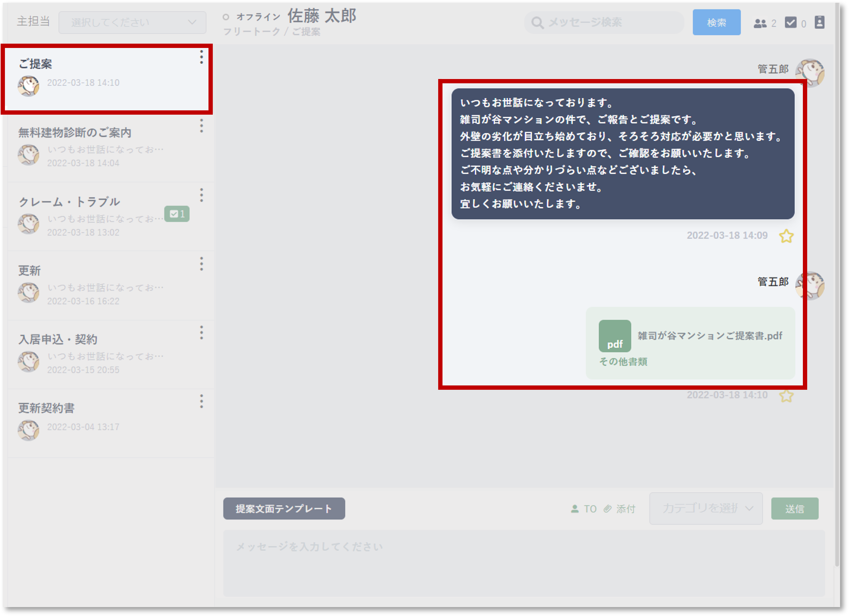Expand the カテゴリを選択 category dropdown
The width and height of the screenshot is (849, 616).
click(706, 508)
